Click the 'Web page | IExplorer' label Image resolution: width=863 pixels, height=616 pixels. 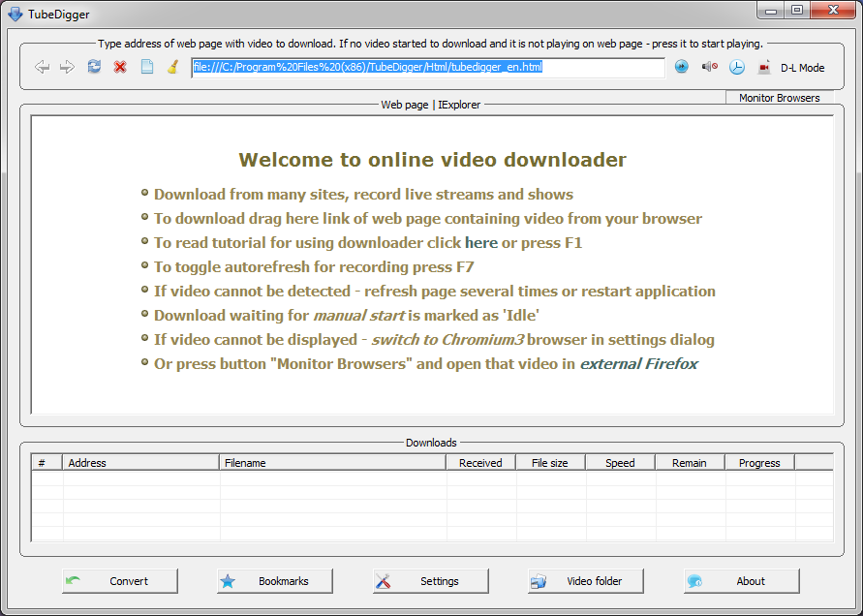[430, 105]
